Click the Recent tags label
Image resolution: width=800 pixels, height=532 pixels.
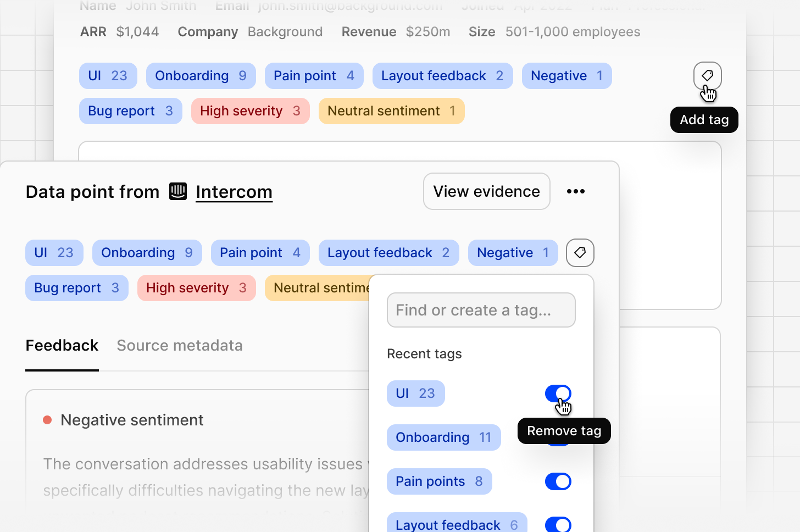tap(424, 354)
